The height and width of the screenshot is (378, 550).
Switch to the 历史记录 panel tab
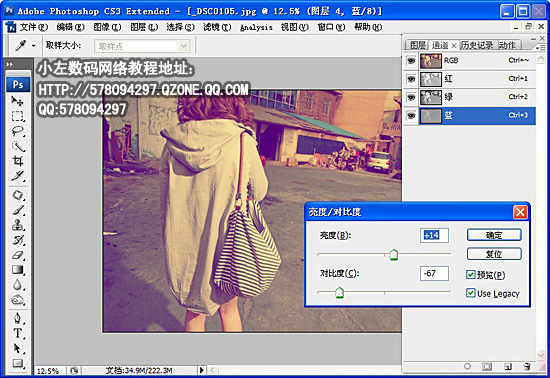477,45
